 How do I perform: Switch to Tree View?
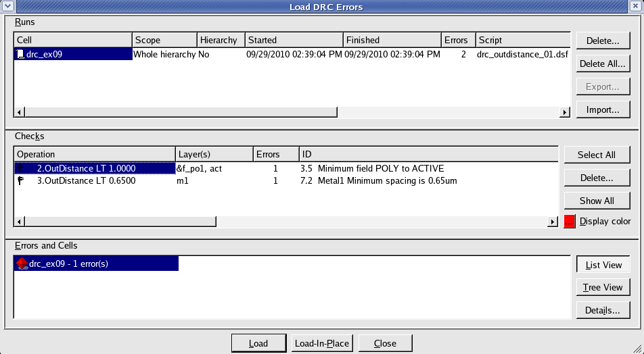coord(603,287)
